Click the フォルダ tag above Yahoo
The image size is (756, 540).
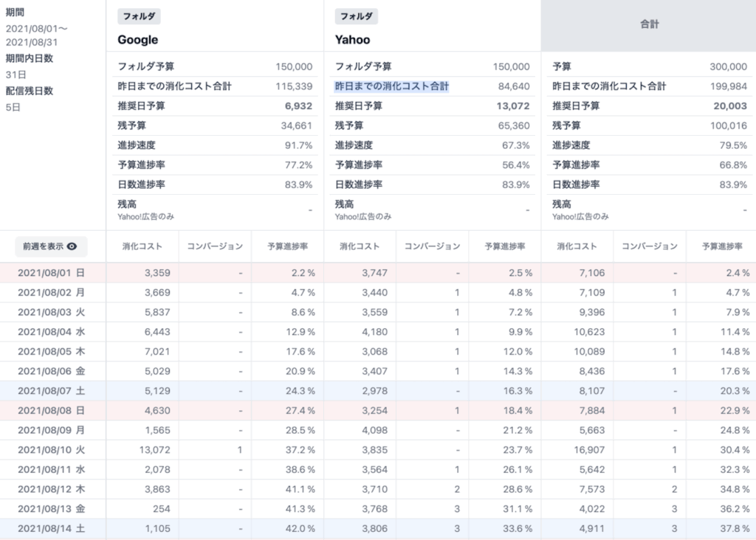(x=357, y=16)
